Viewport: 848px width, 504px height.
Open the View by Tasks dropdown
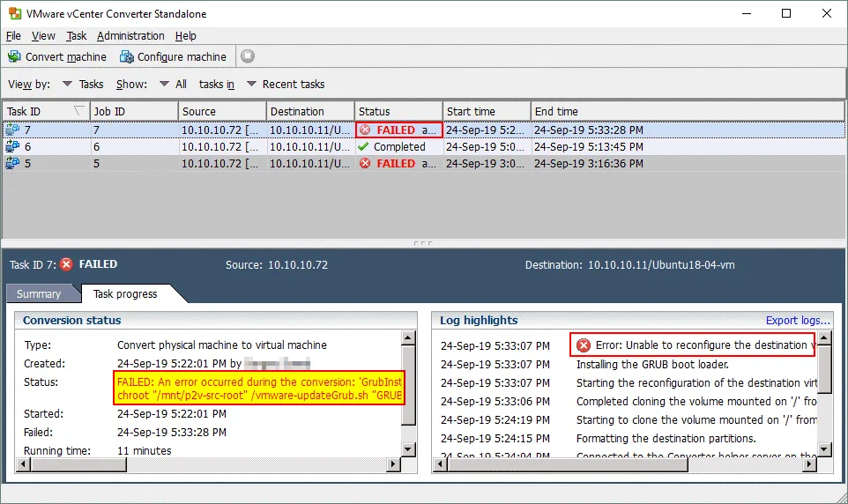(68, 85)
